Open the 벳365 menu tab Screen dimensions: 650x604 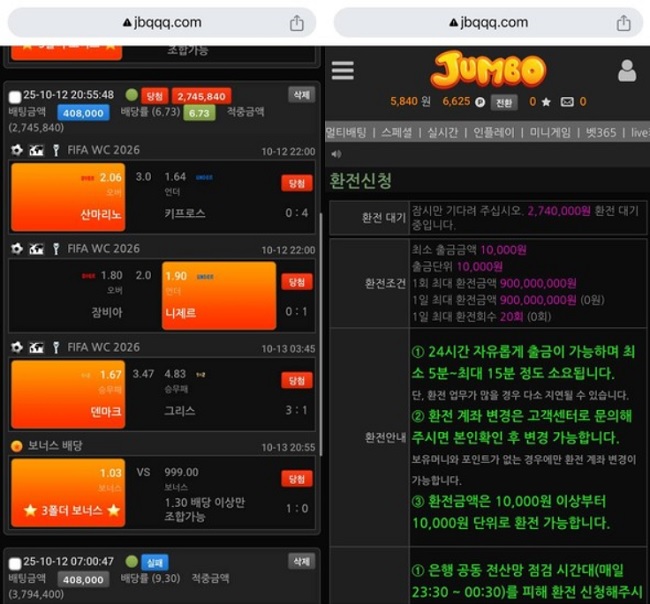pyautogui.click(x=601, y=133)
